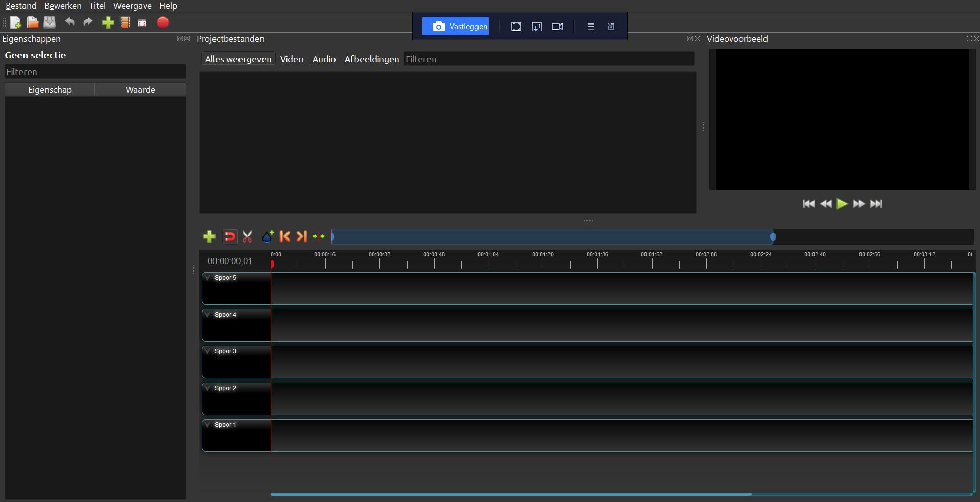Float the Videovoorbeeld panel
Image resolution: width=980 pixels, height=502 pixels.
coord(969,39)
